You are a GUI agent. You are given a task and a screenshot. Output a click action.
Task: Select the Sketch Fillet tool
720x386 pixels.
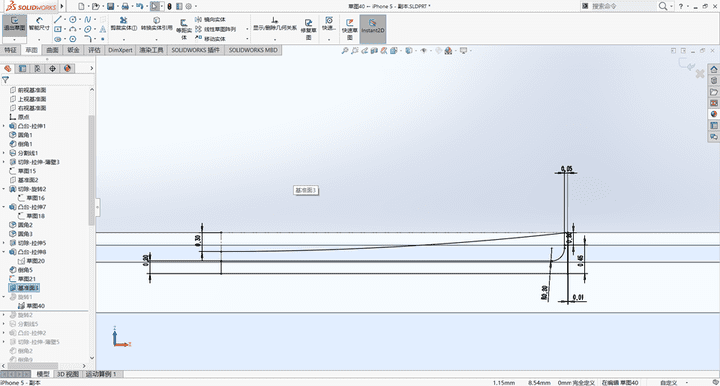point(87,39)
